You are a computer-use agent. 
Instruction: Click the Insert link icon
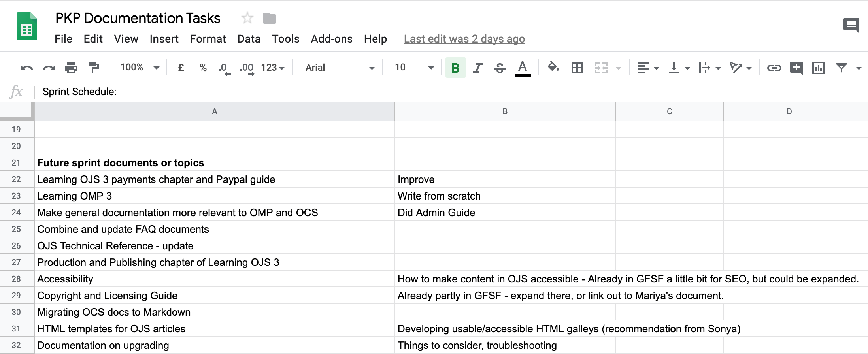click(774, 68)
